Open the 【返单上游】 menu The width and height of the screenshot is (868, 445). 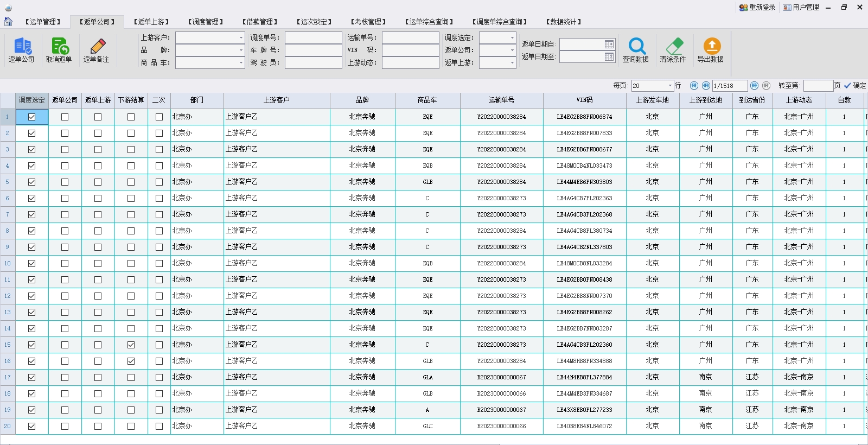[x=151, y=22]
